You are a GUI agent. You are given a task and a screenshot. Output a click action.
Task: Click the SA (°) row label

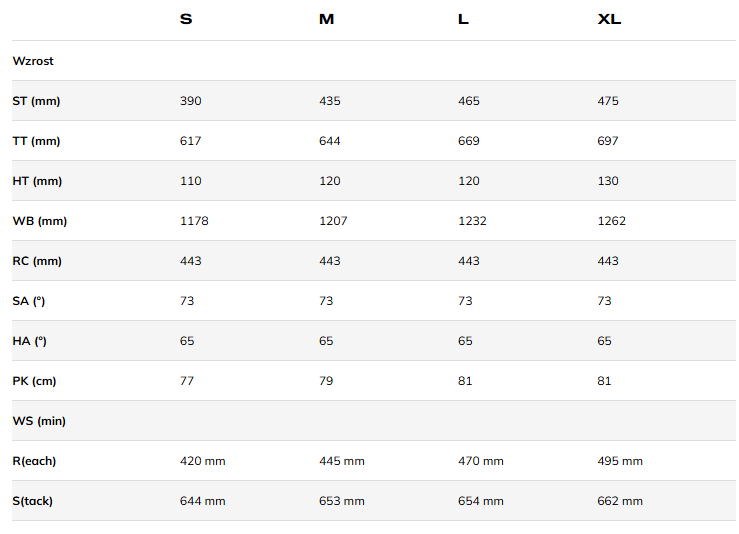point(29,301)
